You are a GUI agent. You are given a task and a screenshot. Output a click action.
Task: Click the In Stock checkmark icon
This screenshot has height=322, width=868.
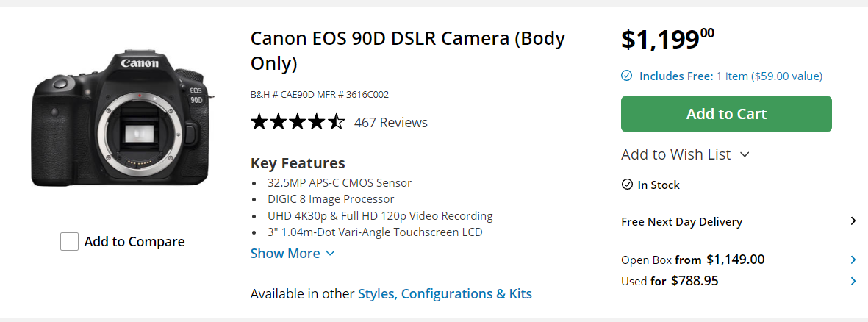coord(627,185)
